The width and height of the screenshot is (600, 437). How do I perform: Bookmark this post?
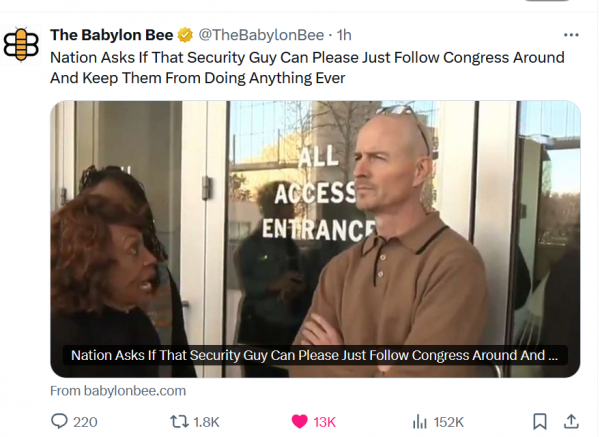[540, 422]
